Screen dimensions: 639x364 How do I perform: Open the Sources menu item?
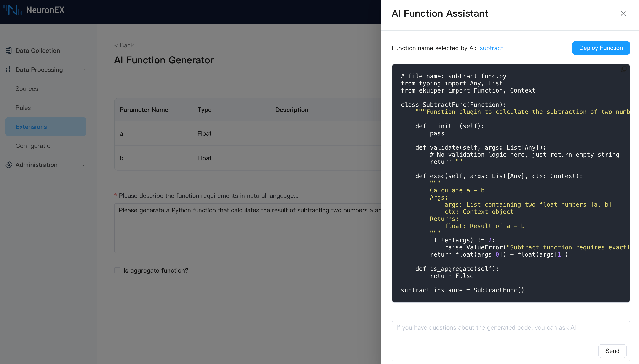point(27,89)
